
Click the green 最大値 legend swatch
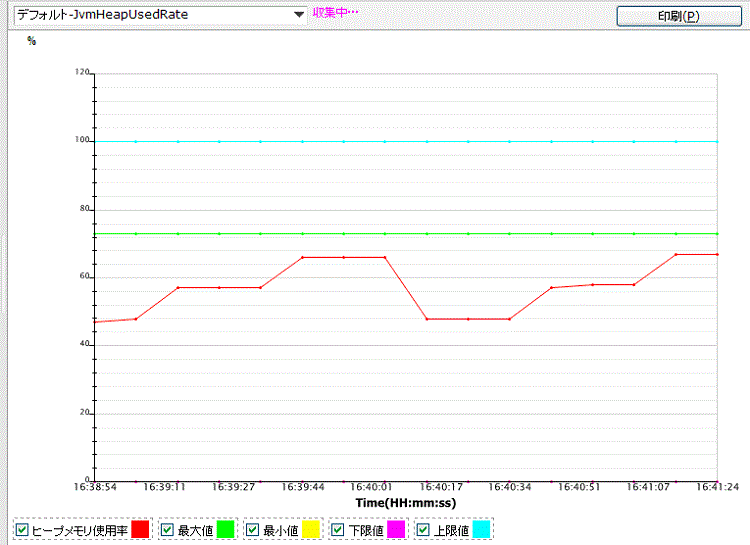(x=226, y=530)
